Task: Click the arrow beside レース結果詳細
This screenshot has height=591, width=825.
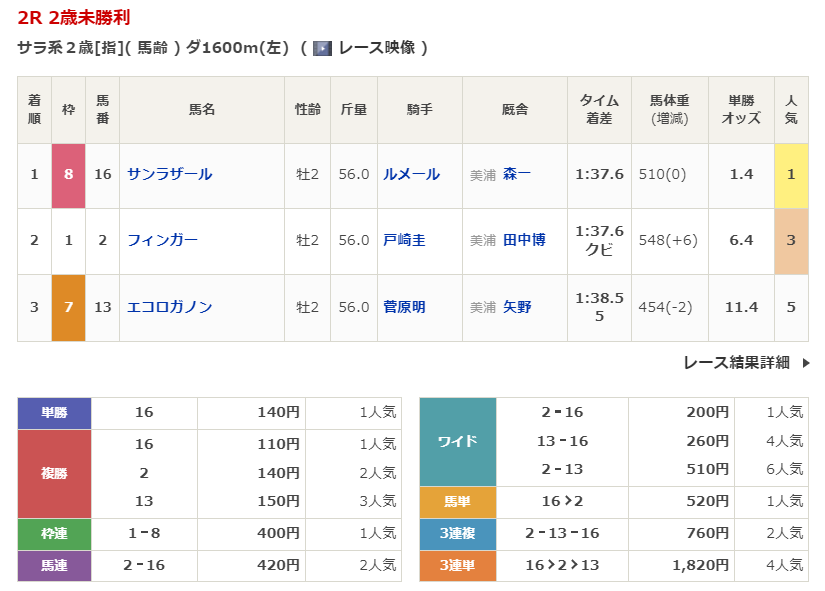Action: point(806,363)
